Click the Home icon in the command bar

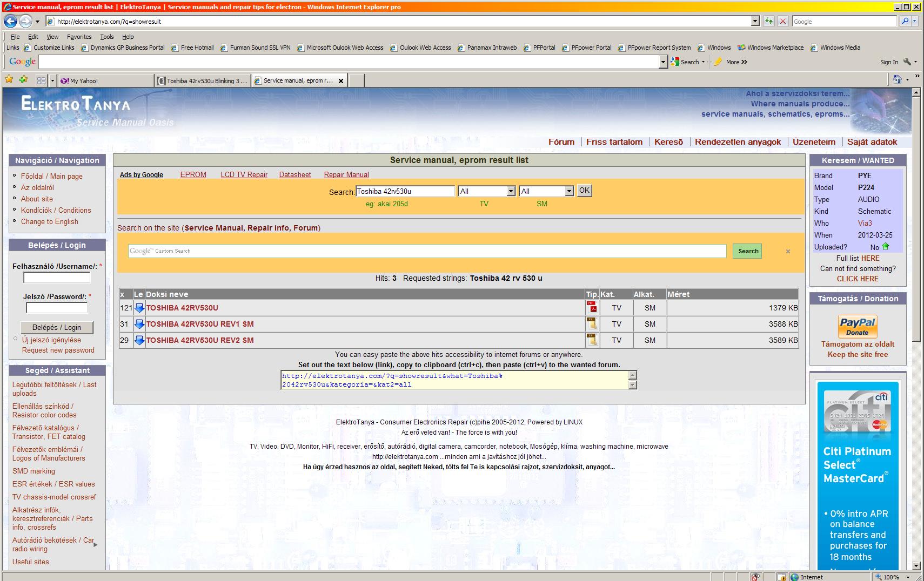pyautogui.click(x=898, y=80)
